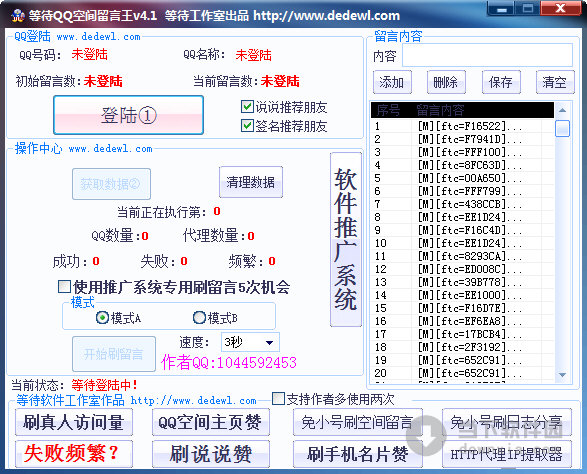Click the 免小号刷日志分享 button

pyautogui.click(x=507, y=422)
